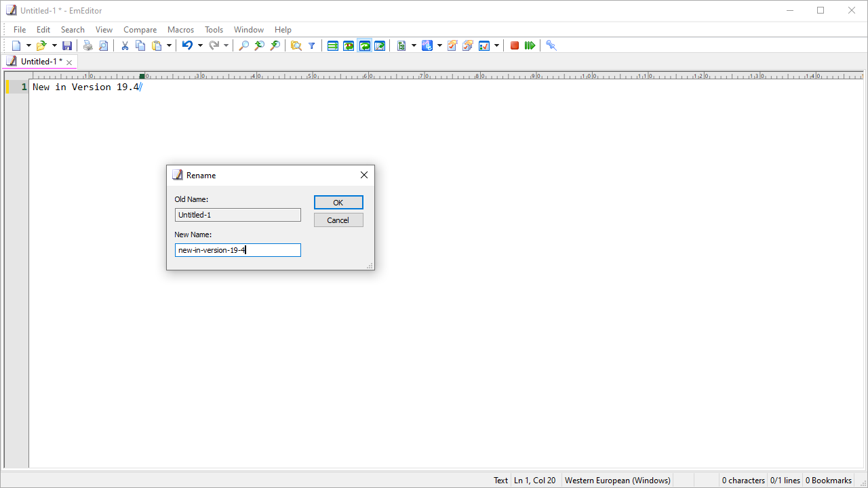Click the text line "New in Version 19.4"
868x488 pixels.
[x=86, y=87]
